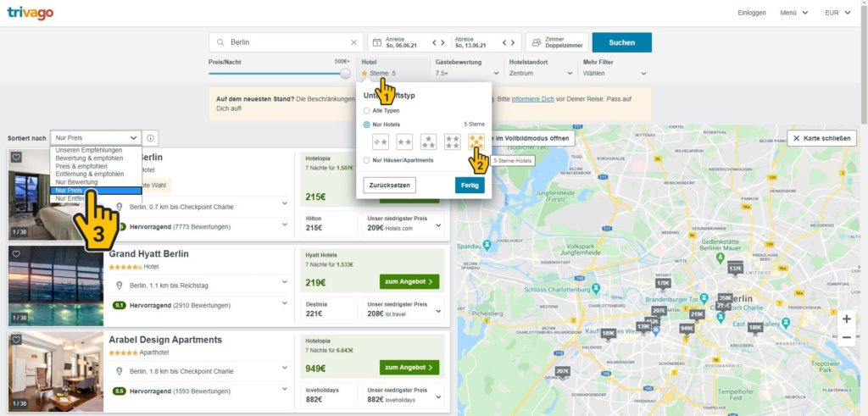Choose Nur Bewertung sort option
Screen dimensions: 868x416
[x=96, y=182]
